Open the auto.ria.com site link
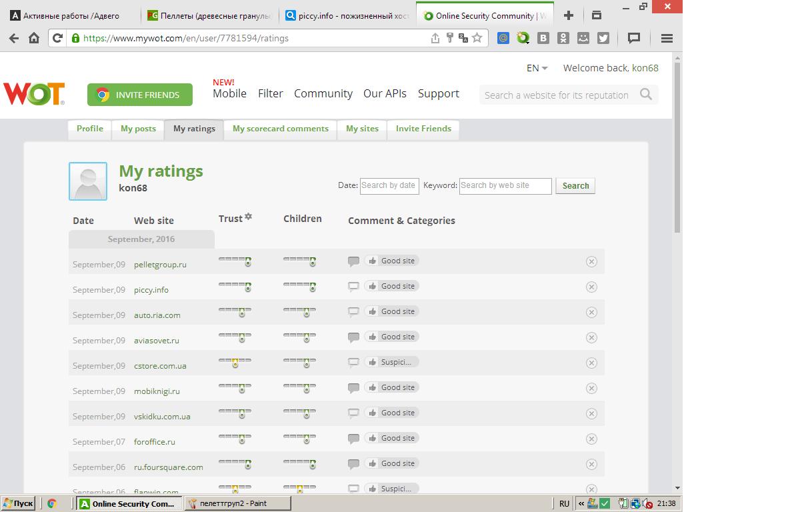Screen dimensions: 812x512 click(157, 315)
